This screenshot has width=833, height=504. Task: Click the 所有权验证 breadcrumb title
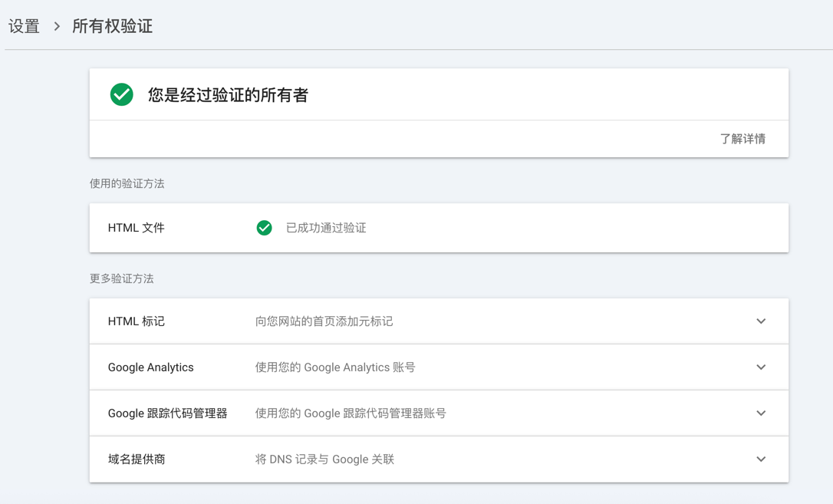point(112,26)
